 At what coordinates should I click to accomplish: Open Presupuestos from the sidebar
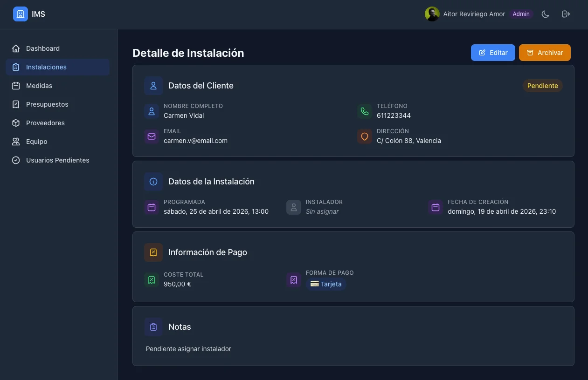point(47,104)
